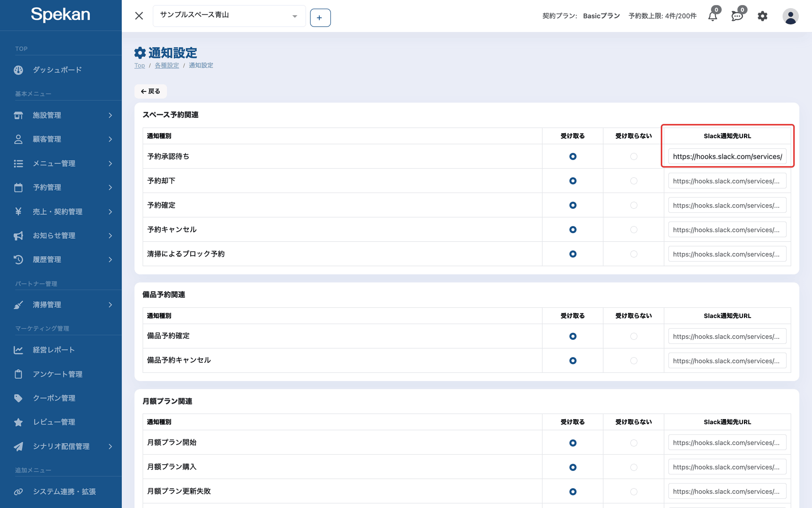Click the Slack URL field for 予約承認待ち
Viewport: 812px width, 508px height.
coord(727,156)
